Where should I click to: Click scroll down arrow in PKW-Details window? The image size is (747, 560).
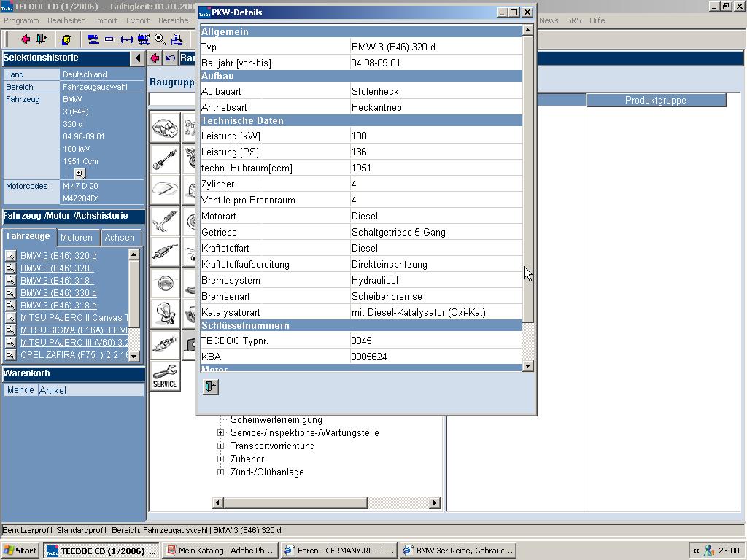point(527,366)
